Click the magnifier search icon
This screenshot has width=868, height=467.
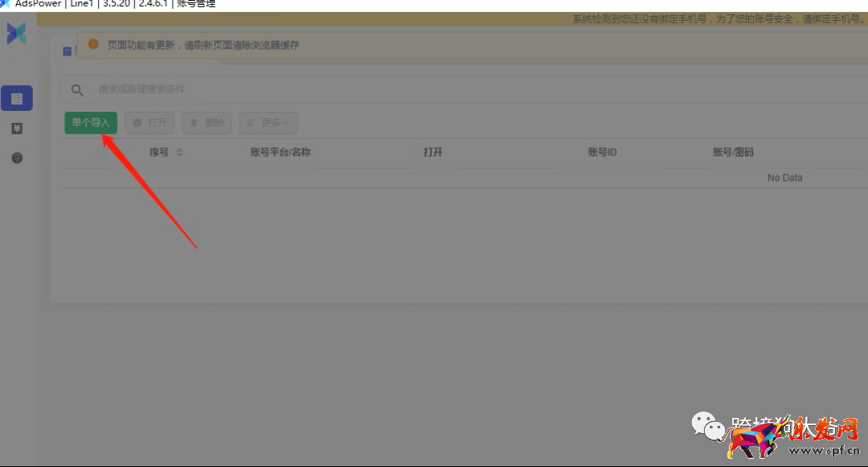(x=77, y=90)
